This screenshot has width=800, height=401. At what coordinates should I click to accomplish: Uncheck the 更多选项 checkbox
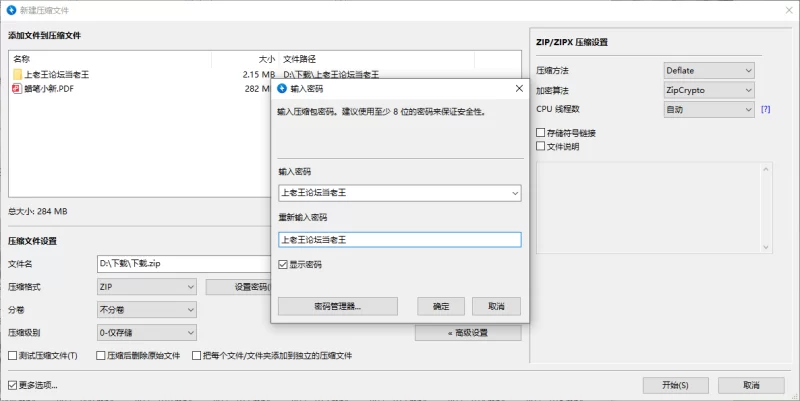(x=12, y=385)
